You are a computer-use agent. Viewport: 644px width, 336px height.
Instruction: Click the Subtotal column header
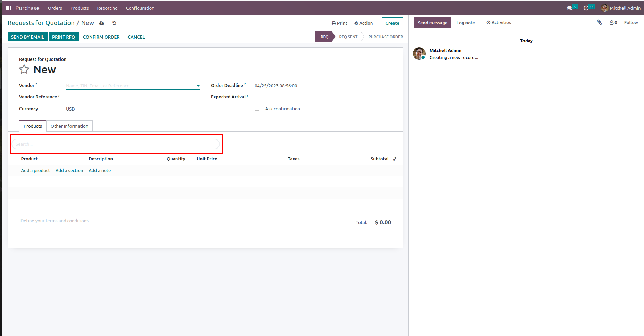(380, 159)
